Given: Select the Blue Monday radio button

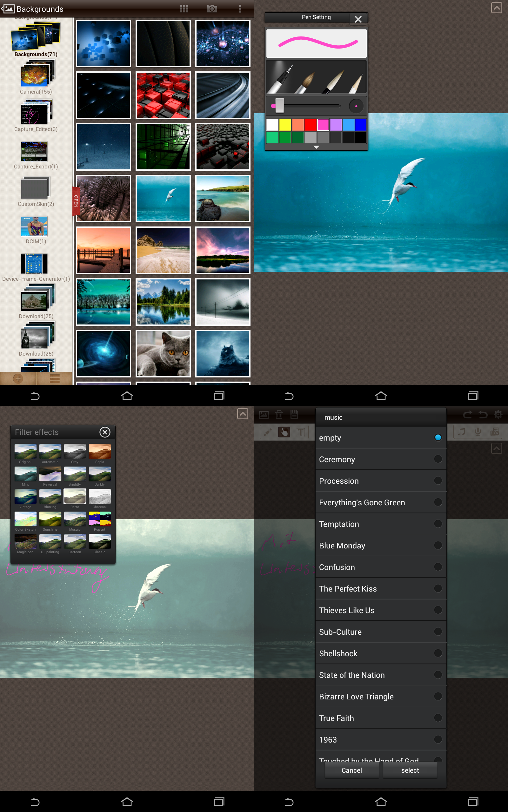Looking at the screenshot, I should pos(438,545).
